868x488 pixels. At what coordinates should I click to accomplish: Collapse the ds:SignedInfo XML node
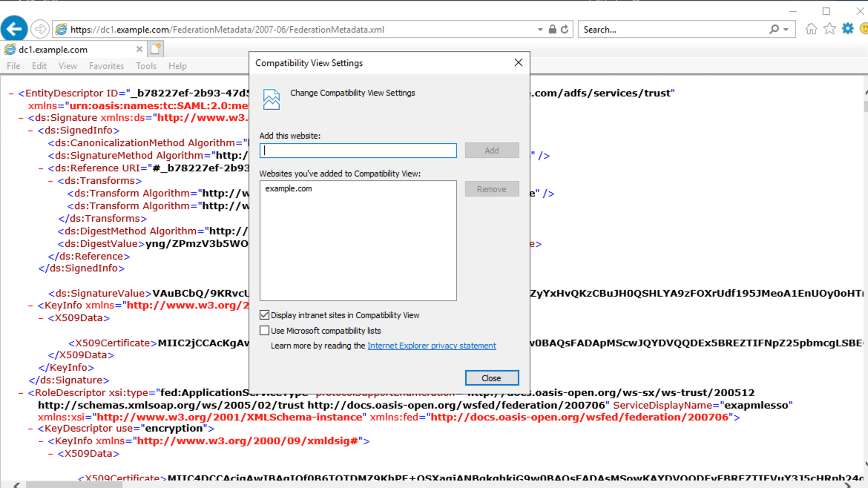click(31, 131)
